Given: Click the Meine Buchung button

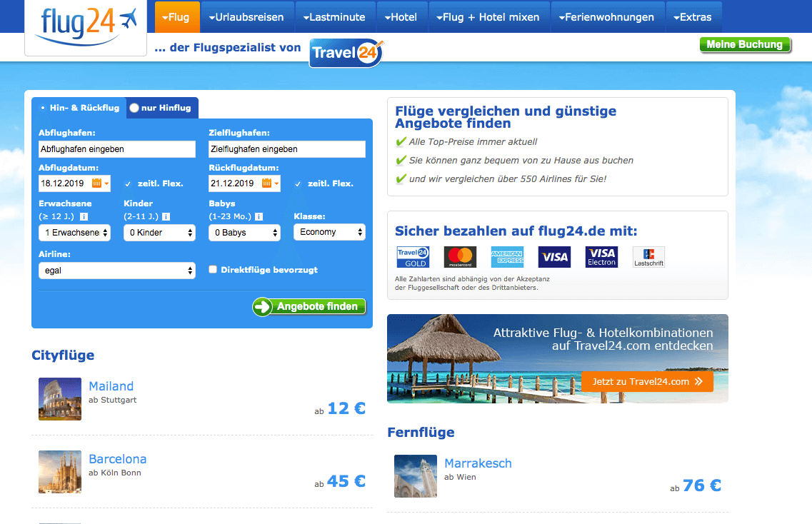Looking at the screenshot, I should pos(745,44).
